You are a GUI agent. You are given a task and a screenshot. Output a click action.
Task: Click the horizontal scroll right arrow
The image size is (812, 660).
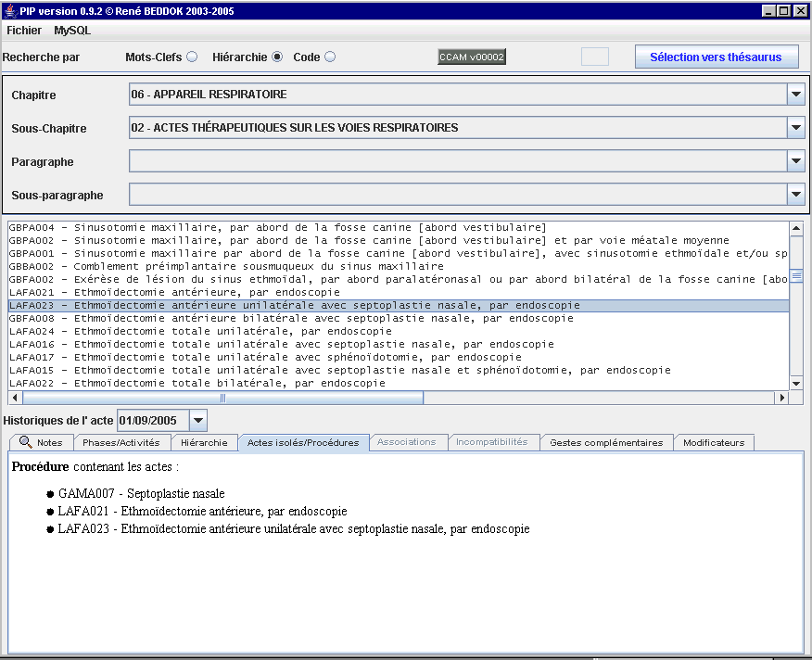click(x=782, y=398)
